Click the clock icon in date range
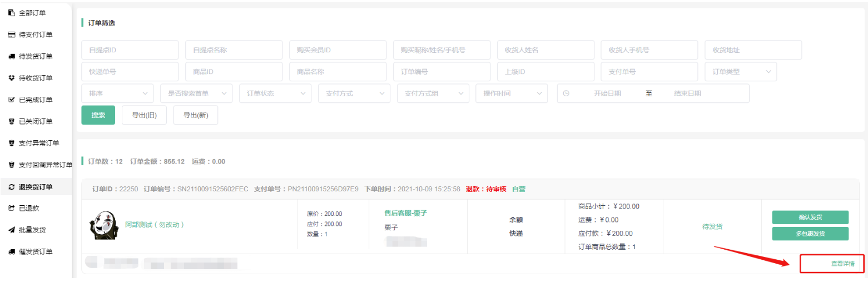 pyautogui.click(x=566, y=93)
